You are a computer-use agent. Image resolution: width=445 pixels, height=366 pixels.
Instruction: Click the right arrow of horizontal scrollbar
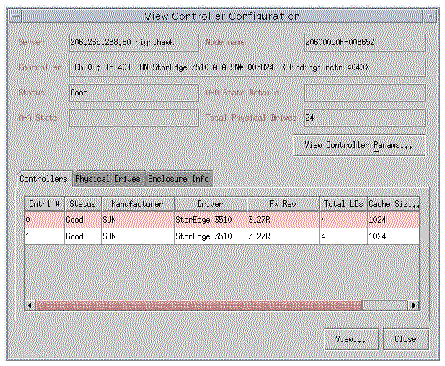(x=414, y=305)
